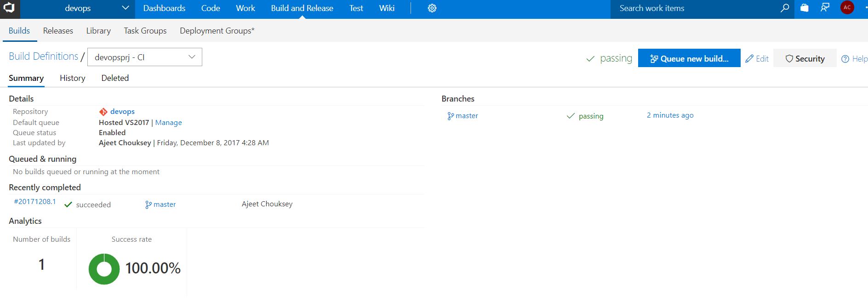
Task: Click the success rate donut chart
Action: tap(104, 269)
